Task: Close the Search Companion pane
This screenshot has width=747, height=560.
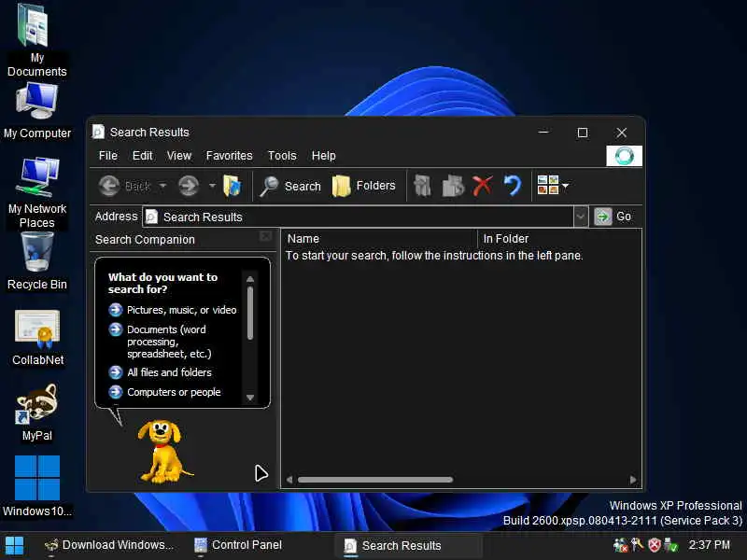Action: pos(266,236)
